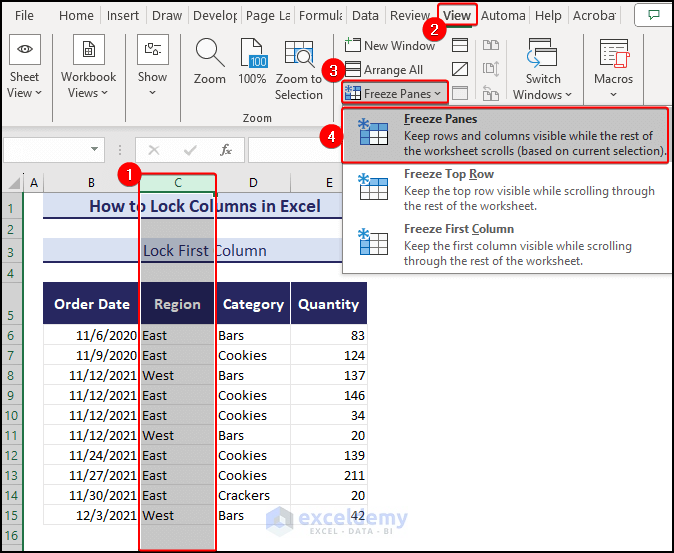The width and height of the screenshot is (674, 553).
Task: Select column C header
Action: click(x=178, y=183)
